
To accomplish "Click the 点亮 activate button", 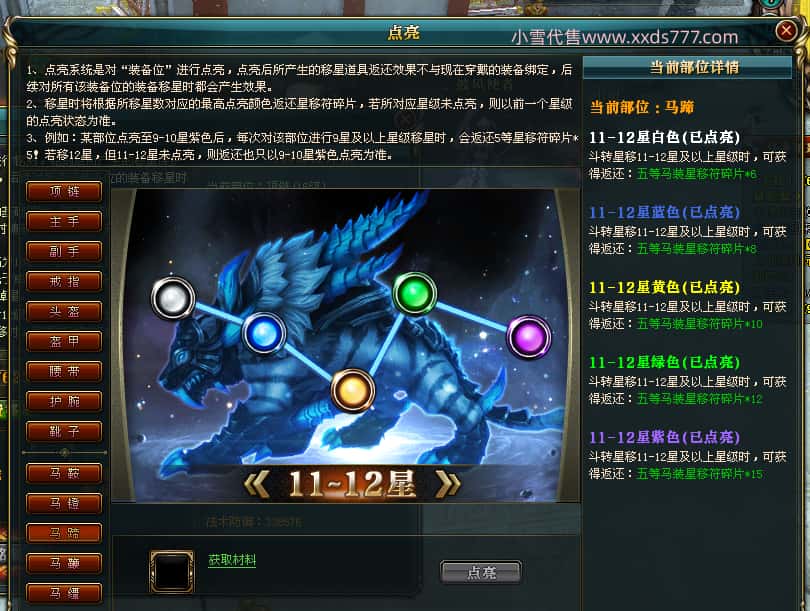I will (481, 572).
